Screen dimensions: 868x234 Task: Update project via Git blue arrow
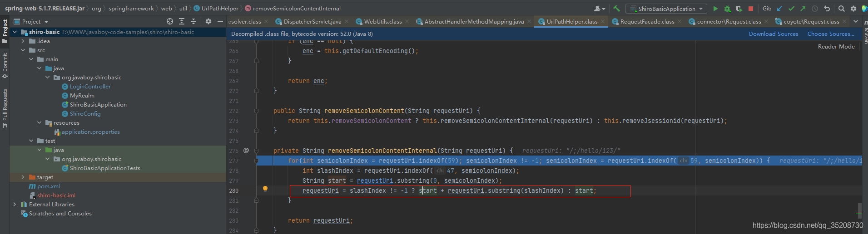(x=779, y=9)
